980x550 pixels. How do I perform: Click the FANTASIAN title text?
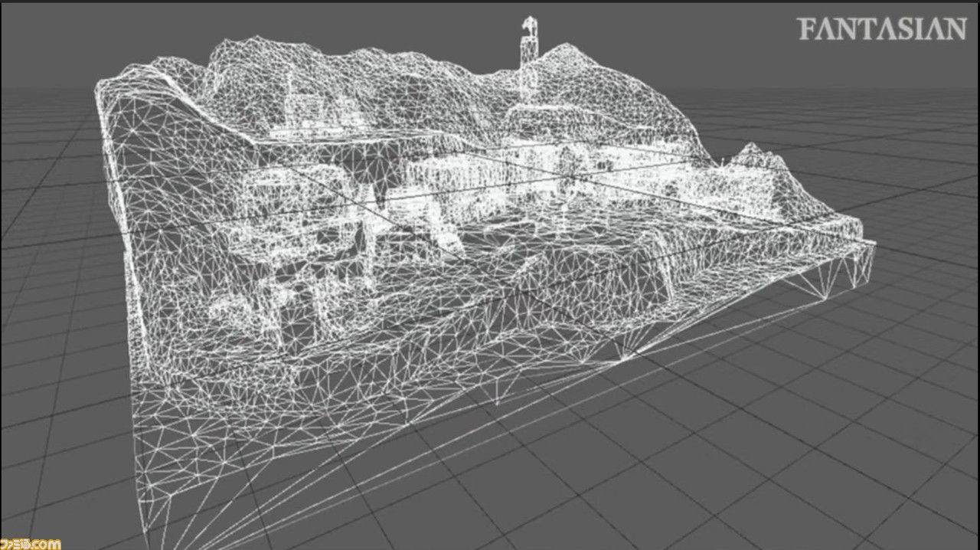882,29
